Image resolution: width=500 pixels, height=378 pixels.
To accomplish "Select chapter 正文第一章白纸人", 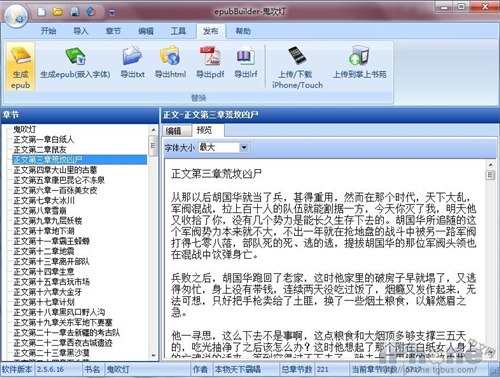I will click(x=44, y=139).
